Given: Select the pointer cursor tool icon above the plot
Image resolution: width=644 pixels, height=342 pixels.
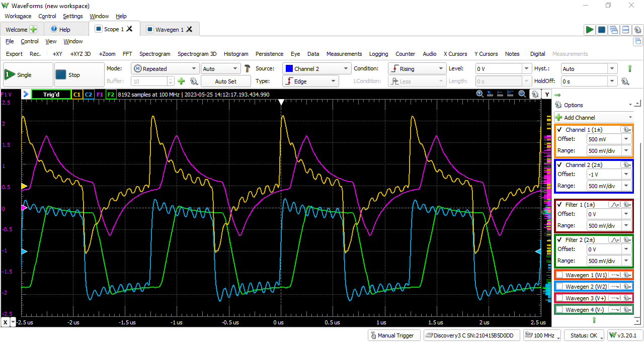Looking at the screenshot, I should (491, 94).
